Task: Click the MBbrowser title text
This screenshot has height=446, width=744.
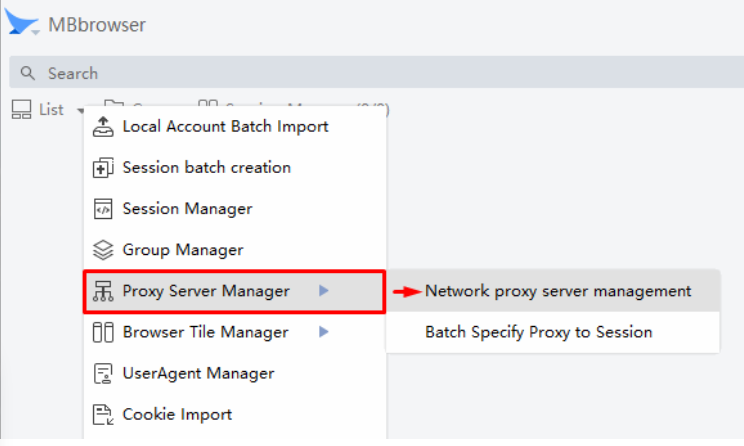Action: click(97, 25)
